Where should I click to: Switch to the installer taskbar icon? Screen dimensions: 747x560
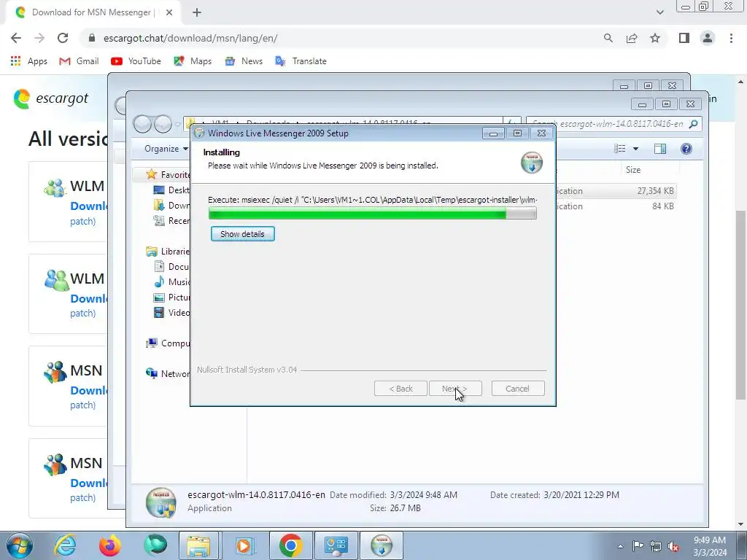[x=381, y=545]
